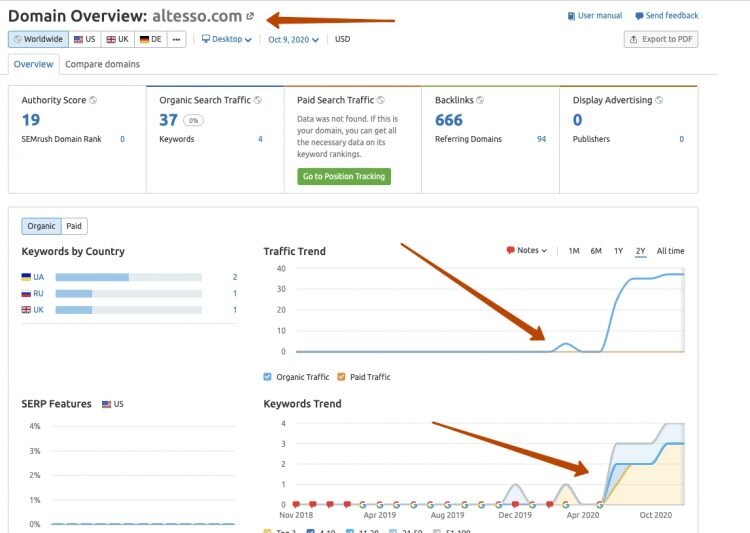
Task: Click the Organic Search Traffic globe icon
Action: click(x=258, y=100)
